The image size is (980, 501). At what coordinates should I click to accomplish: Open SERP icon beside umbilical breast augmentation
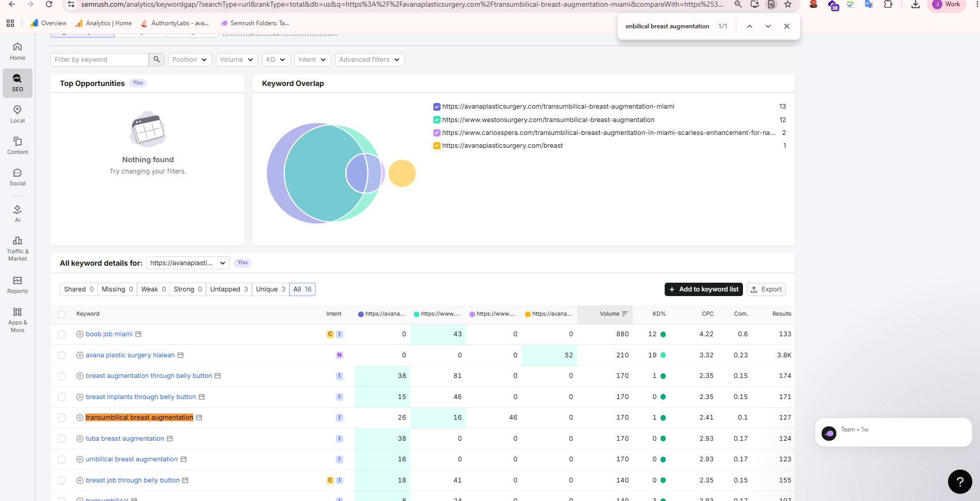coord(183,459)
